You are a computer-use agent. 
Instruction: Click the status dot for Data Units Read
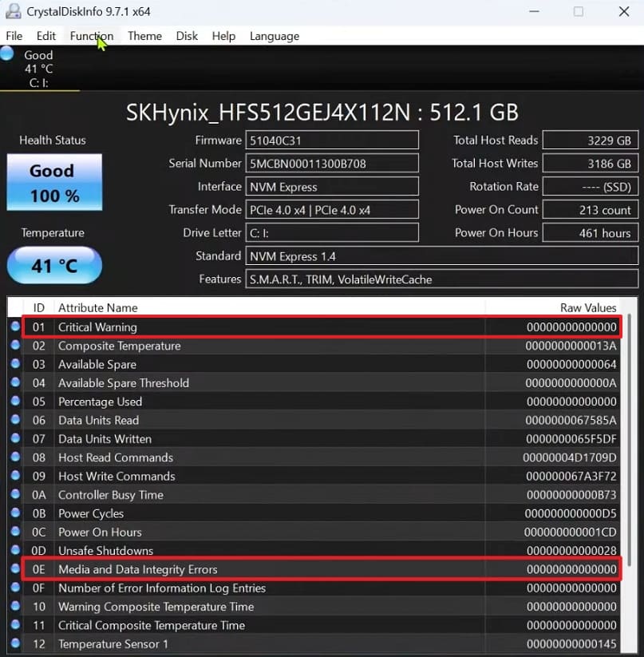(x=15, y=419)
